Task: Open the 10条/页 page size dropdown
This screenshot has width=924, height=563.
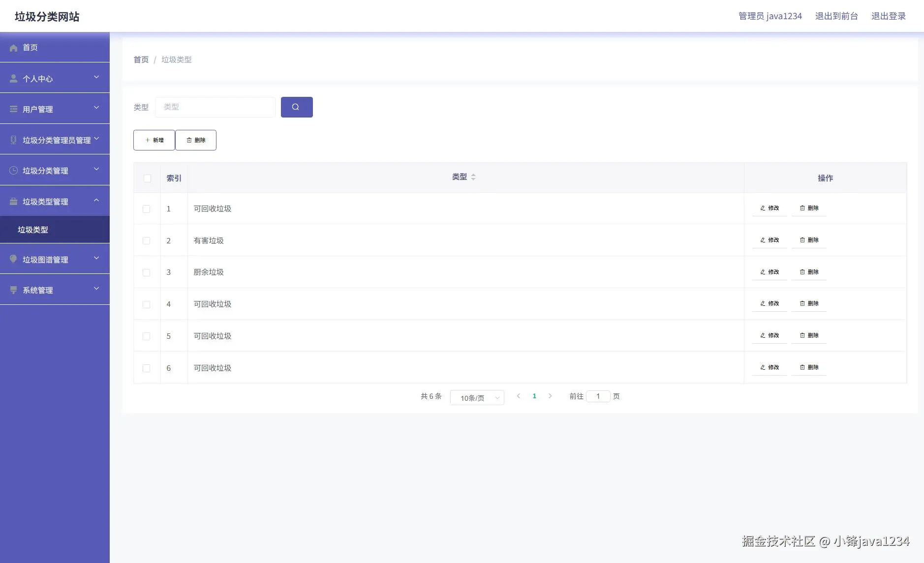Action: 477,398
